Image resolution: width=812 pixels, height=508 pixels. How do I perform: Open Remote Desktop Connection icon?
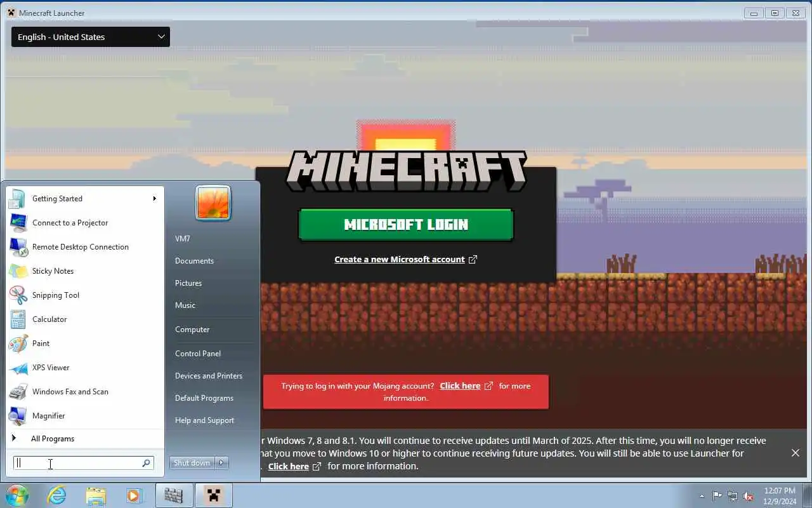pos(18,247)
